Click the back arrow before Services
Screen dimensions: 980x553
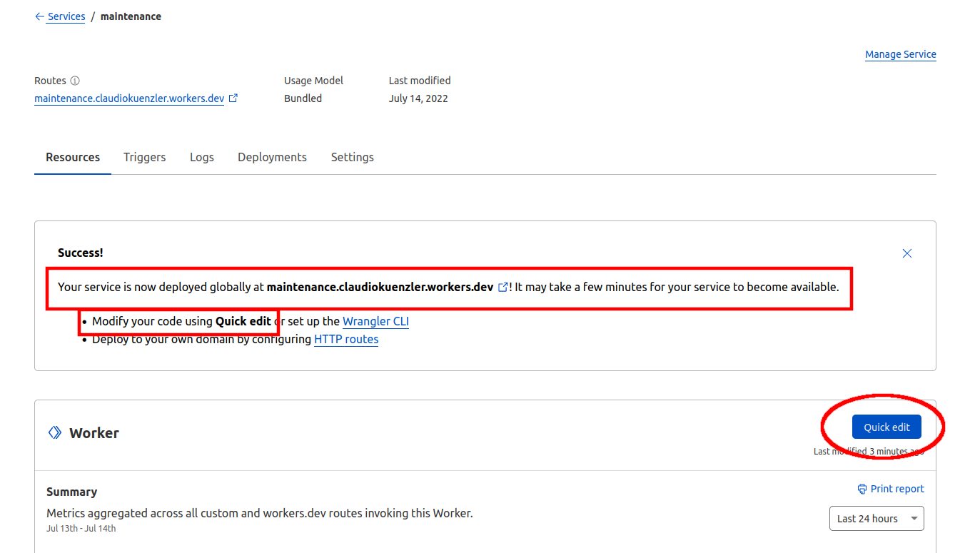point(39,16)
